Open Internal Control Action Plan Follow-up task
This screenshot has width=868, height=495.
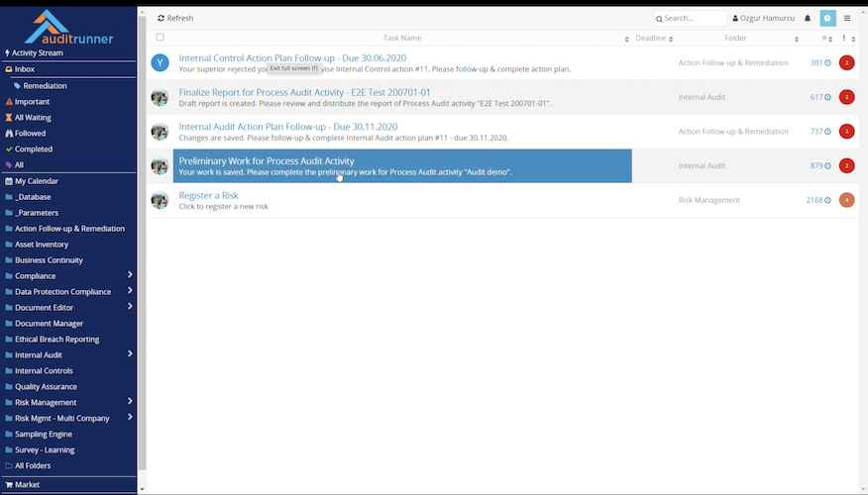[x=292, y=58]
